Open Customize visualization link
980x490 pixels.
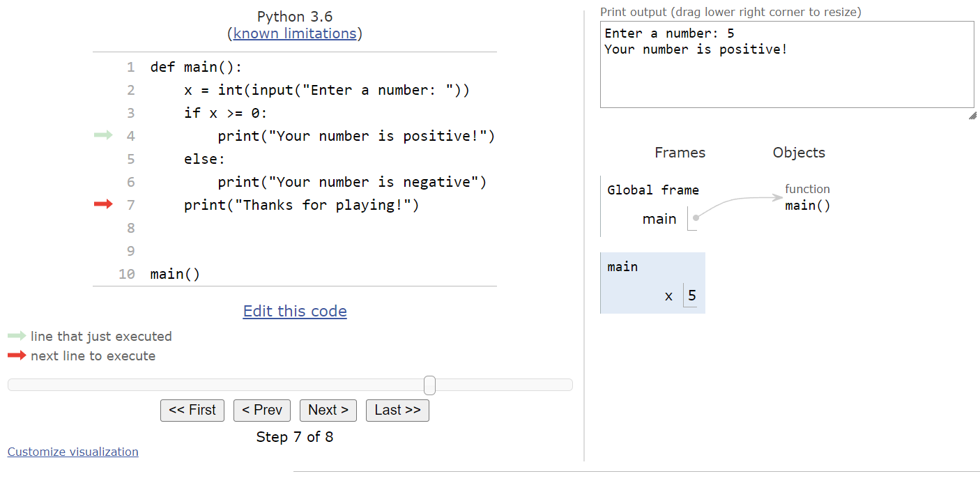pos(73,452)
